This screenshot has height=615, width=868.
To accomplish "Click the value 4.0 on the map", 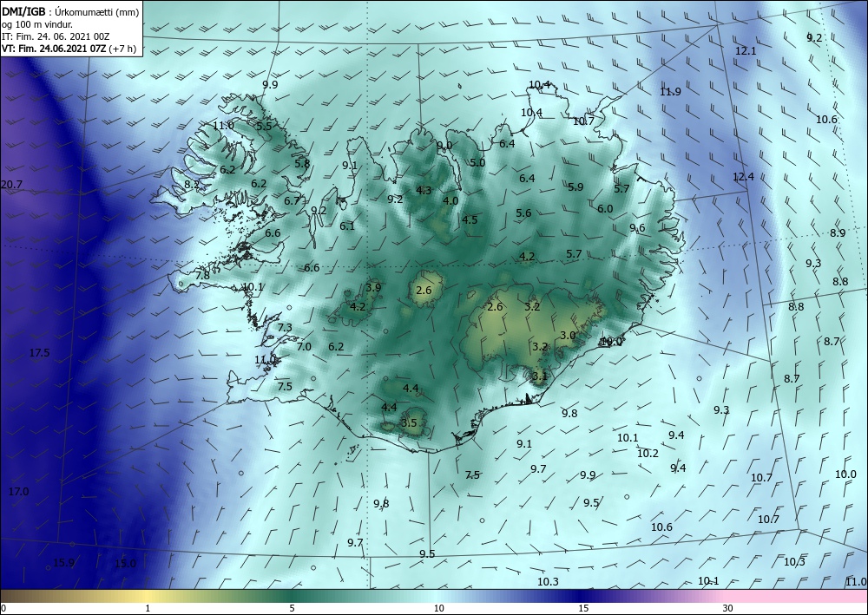I will coord(451,201).
